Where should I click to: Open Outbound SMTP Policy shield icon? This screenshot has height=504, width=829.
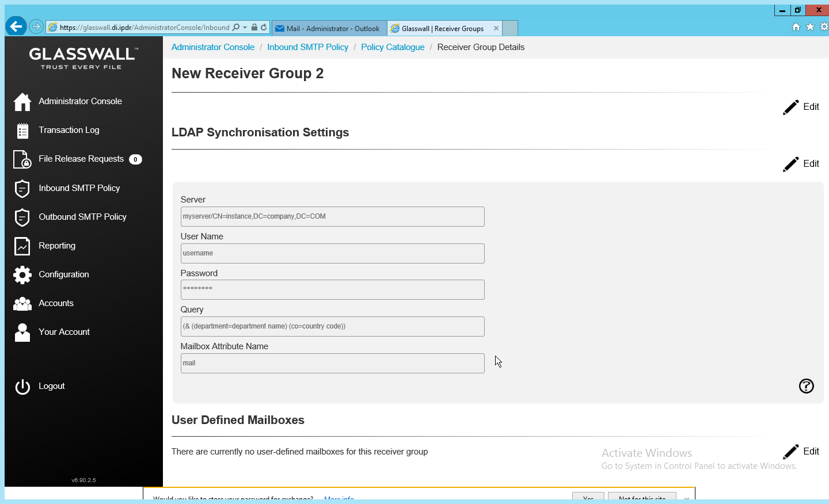click(22, 217)
